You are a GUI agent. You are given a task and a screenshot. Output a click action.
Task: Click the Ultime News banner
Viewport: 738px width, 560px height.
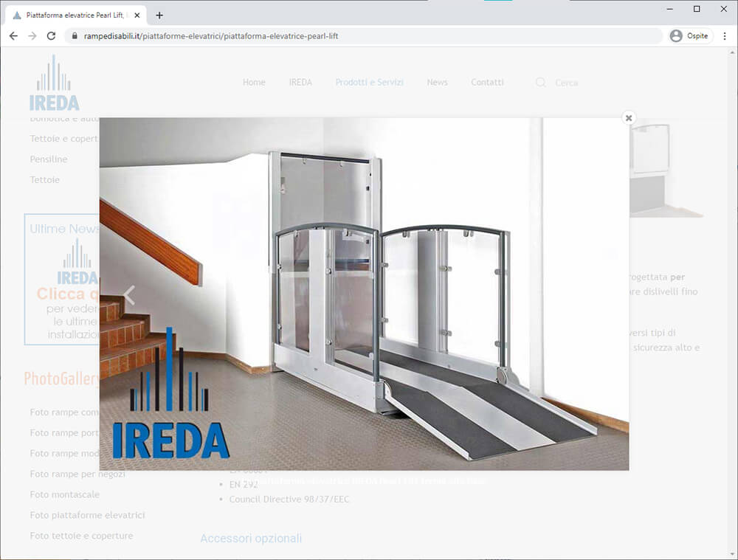coord(62,280)
